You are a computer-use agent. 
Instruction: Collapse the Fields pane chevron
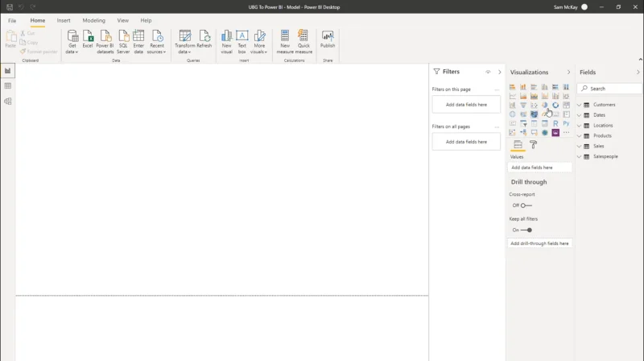pyautogui.click(x=638, y=72)
